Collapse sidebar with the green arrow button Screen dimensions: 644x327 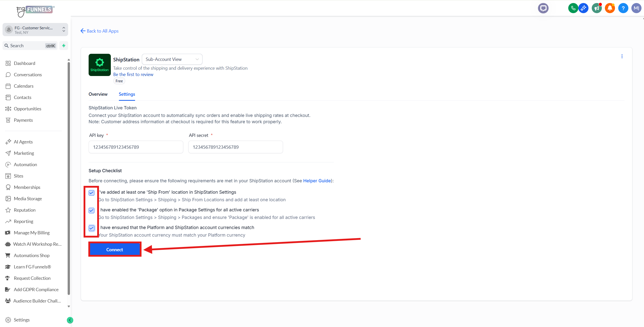70,320
